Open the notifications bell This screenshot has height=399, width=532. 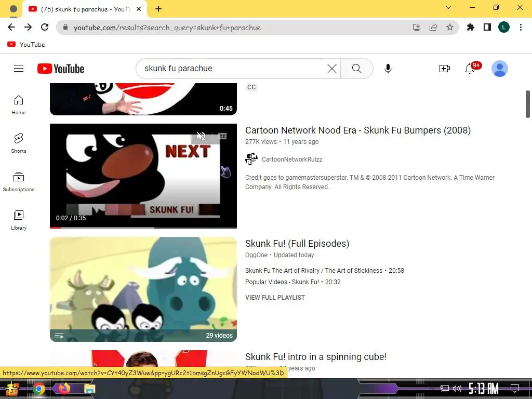pyautogui.click(x=470, y=68)
